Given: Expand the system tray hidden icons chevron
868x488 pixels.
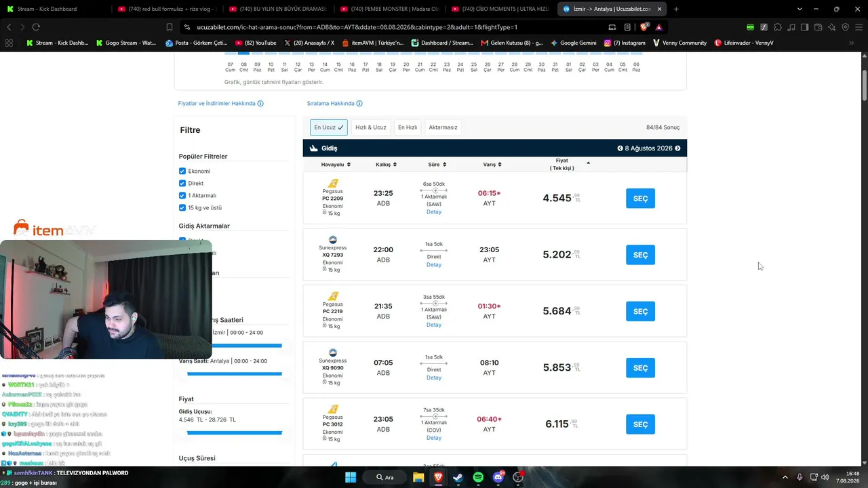Looking at the screenshot, I should pos(785,477).
